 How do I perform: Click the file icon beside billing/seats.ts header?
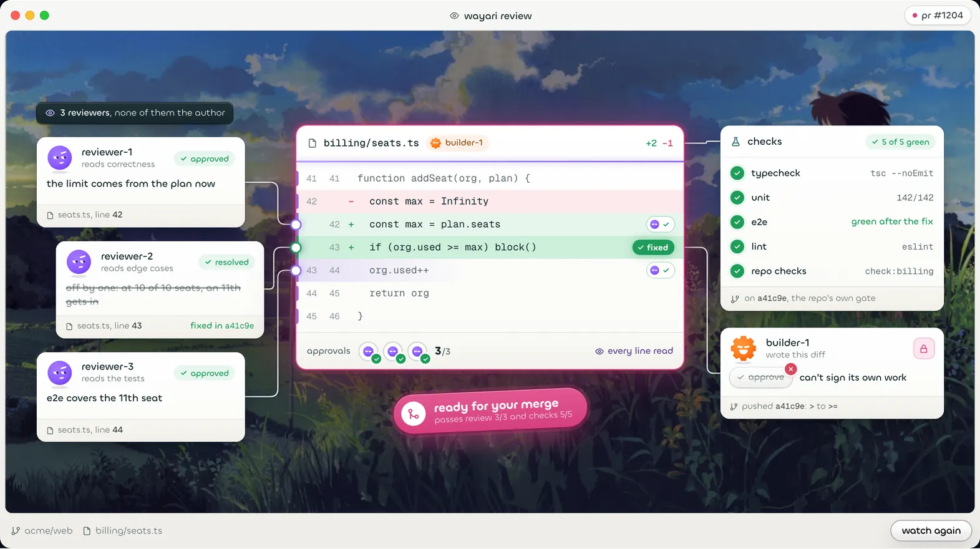click(313, 143)
